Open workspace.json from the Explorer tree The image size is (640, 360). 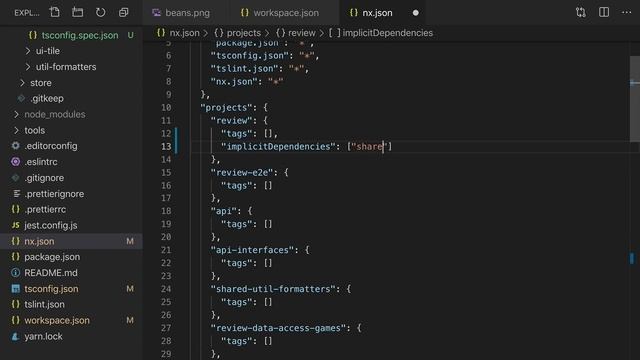tap(57, 320)
